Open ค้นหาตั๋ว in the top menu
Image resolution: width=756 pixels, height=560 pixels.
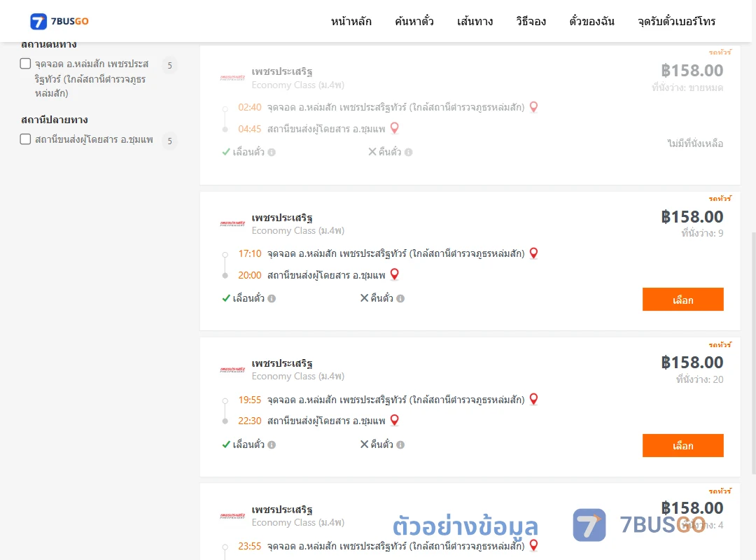point(414,21)
